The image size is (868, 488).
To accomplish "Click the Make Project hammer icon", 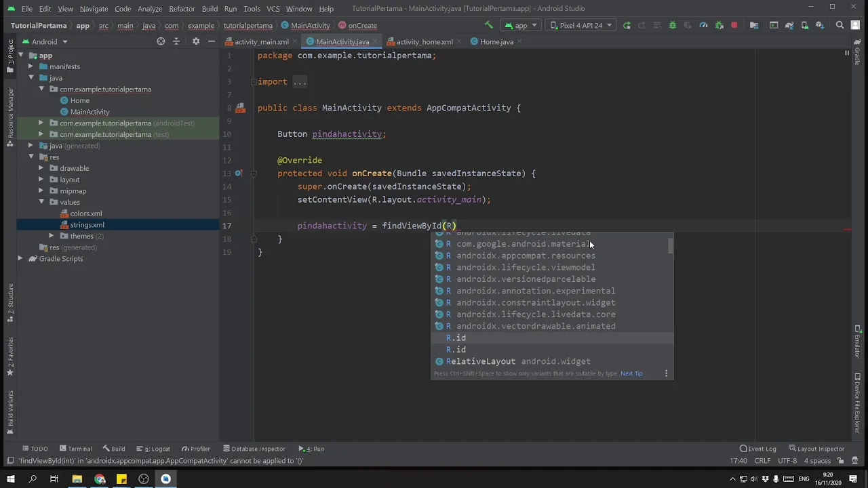I will (x=488, y=25).
